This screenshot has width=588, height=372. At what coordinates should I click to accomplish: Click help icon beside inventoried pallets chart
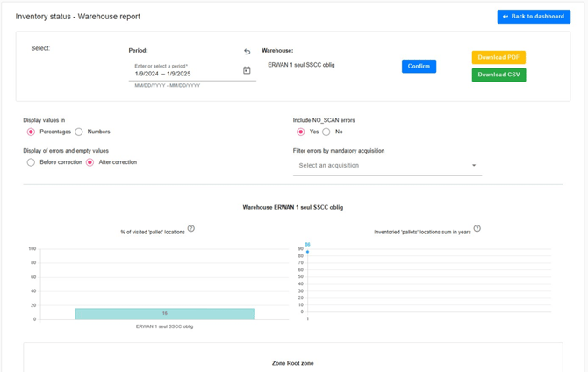pos(477,229)
